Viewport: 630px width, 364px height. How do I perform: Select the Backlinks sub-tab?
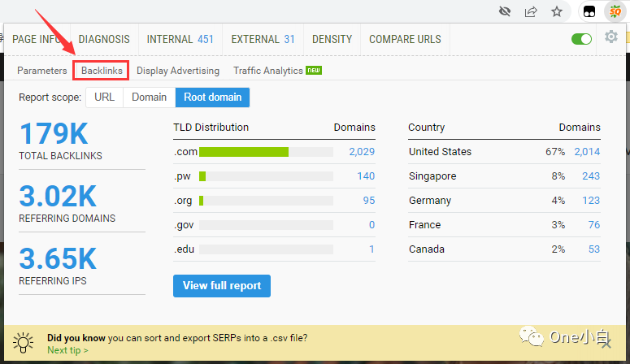[102, 71]
